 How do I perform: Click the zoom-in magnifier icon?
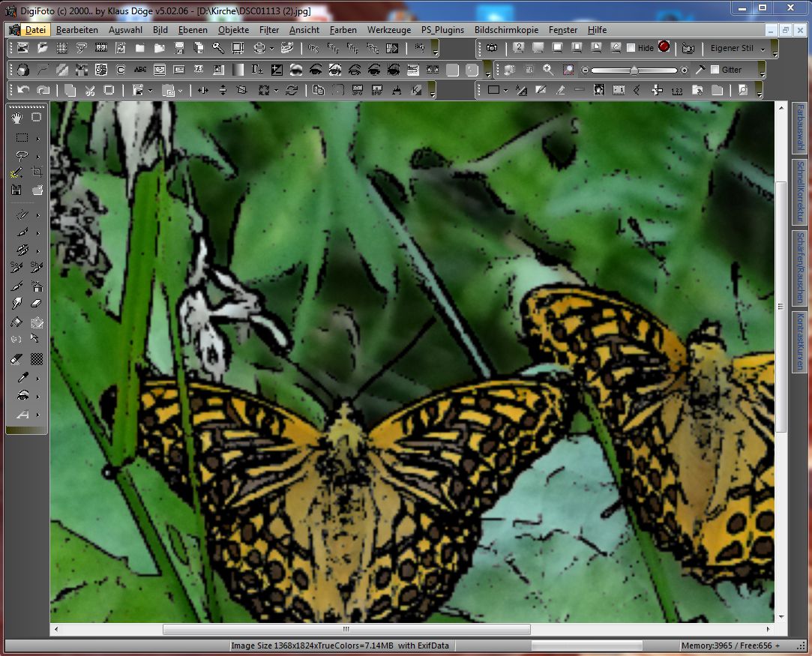click(x=548, y=70)
